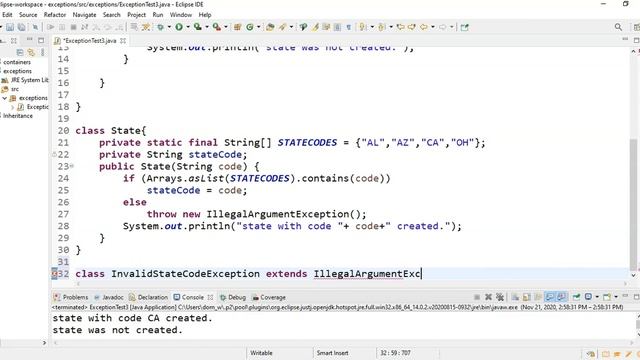Maximize the Package Explorer view
Screen dimensions: 640x360
tap(41, 40)
